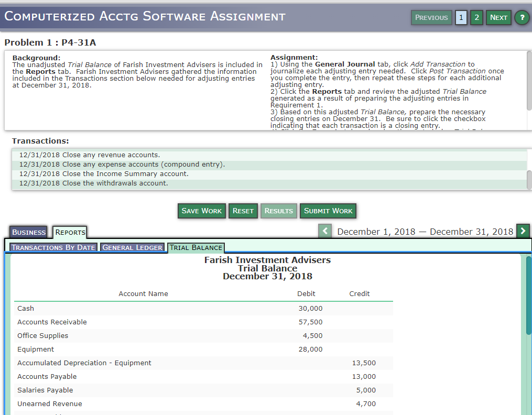Click the Problem 1 : P4-31A heading
532x415 pixels.
point(50,43)
